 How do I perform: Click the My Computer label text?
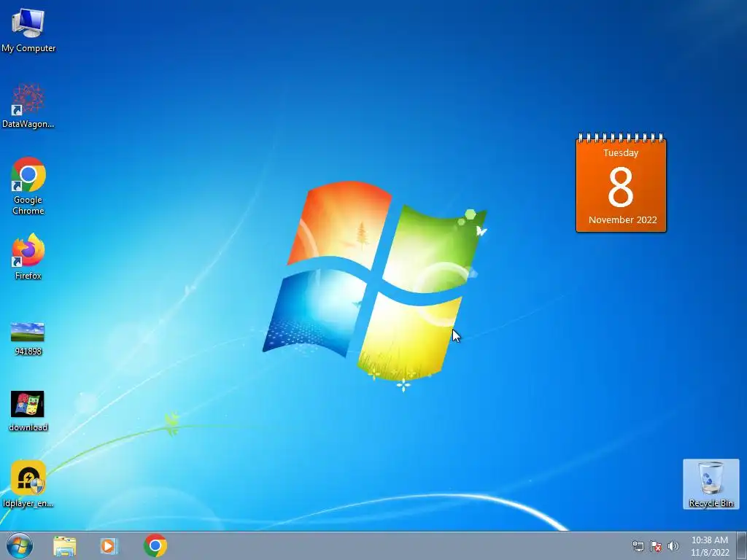28,48
